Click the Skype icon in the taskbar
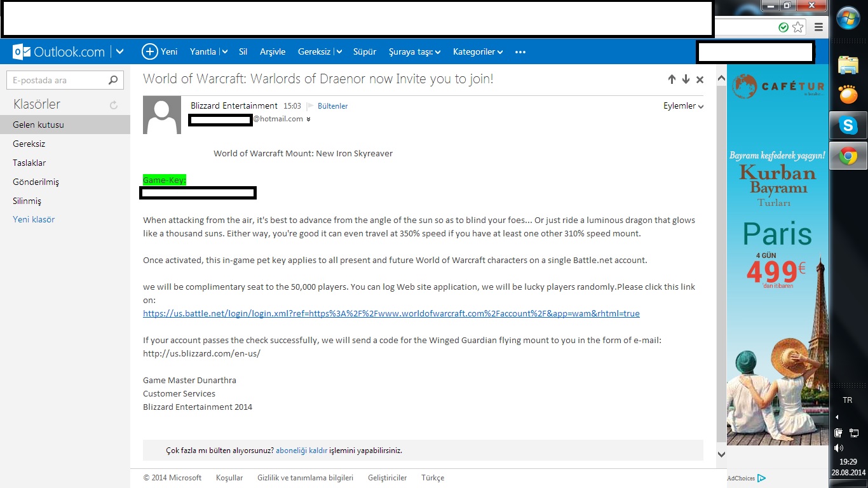 [848, 126]
